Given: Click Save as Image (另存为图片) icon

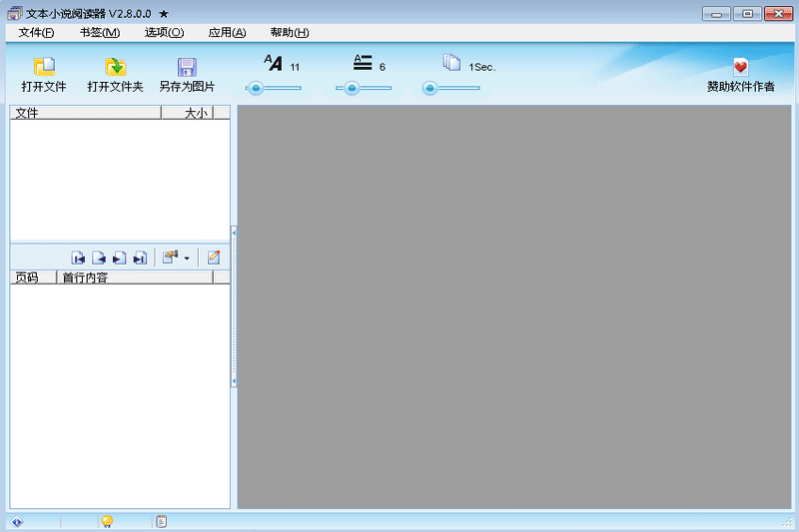Looking at the screenshot, I should point(187,67).
